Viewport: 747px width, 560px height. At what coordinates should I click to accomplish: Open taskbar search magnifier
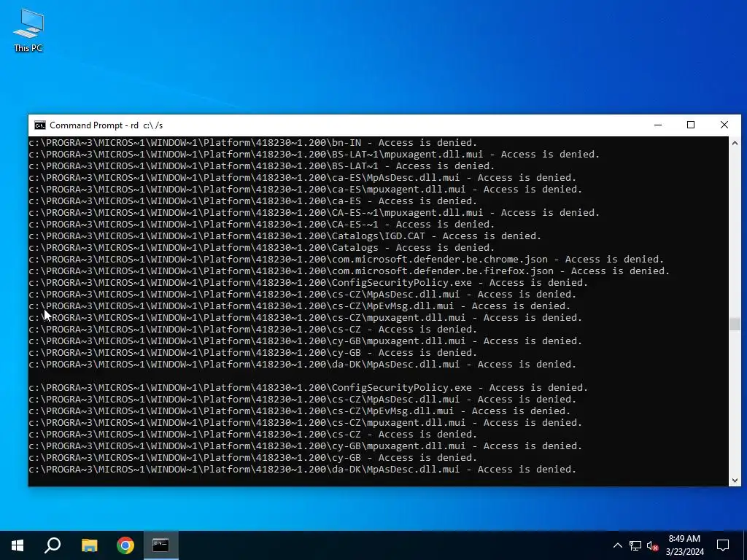coord(53,545)
